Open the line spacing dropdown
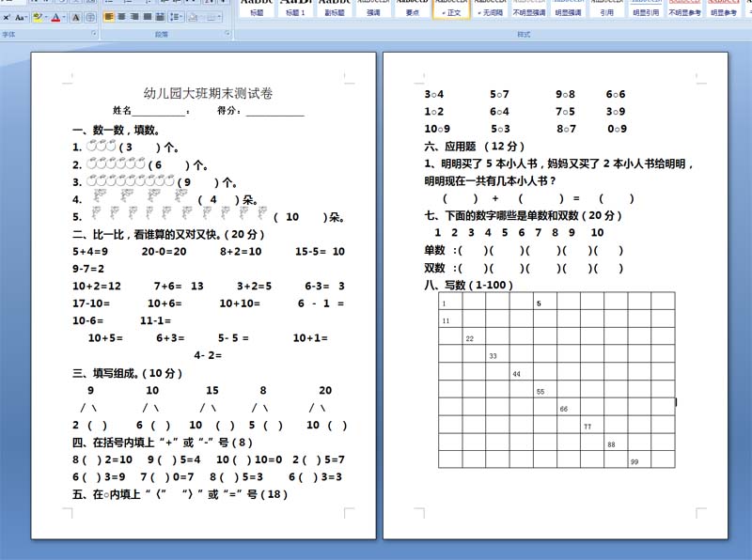752x560 pixels. coord(177,17)
